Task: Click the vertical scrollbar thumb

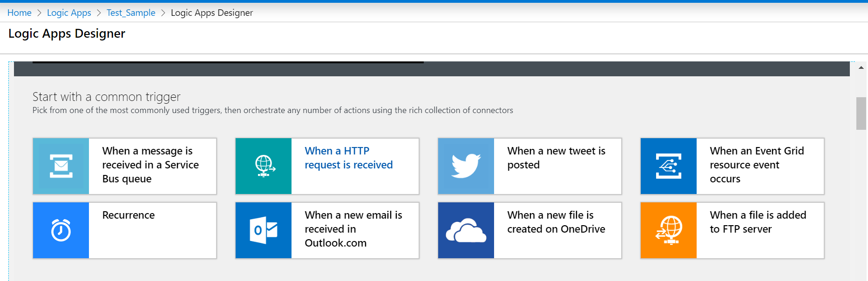Action: tap(861, 114)
